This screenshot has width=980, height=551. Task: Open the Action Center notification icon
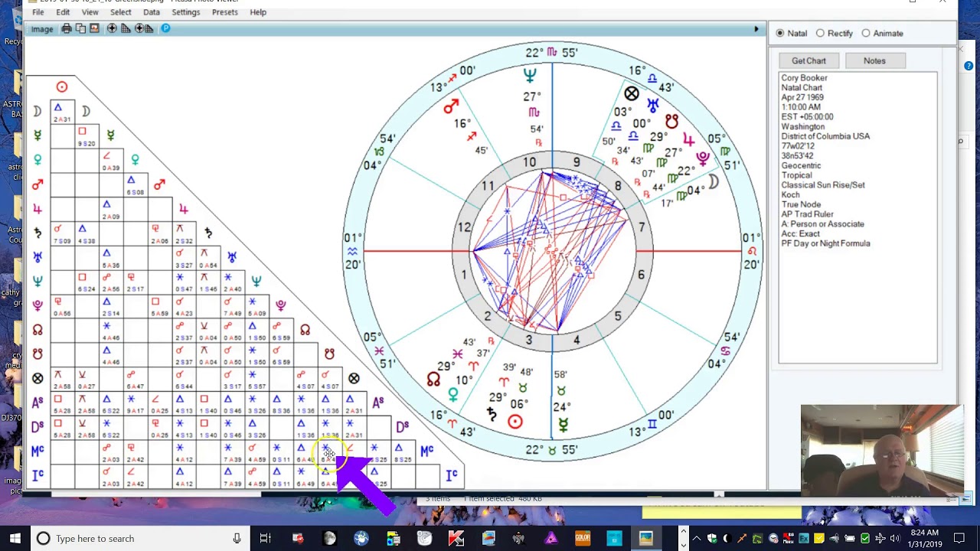click(x=959, y=538)
